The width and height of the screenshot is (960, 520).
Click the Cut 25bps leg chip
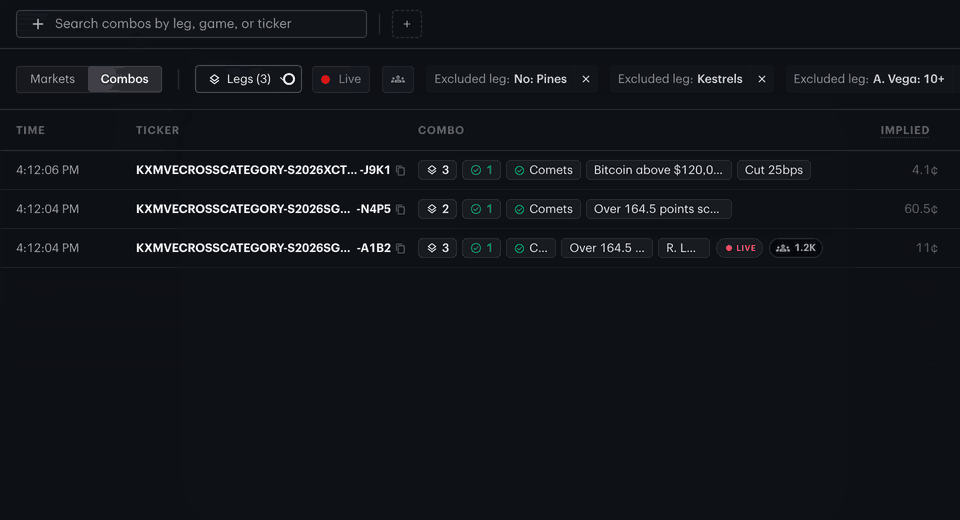[773, 170]
